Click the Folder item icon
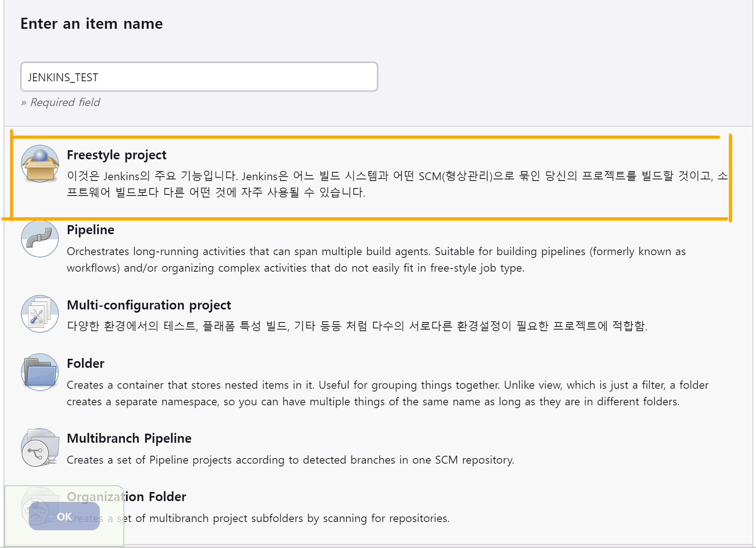This screenshot has height=548, width=756. pos(40,372)
